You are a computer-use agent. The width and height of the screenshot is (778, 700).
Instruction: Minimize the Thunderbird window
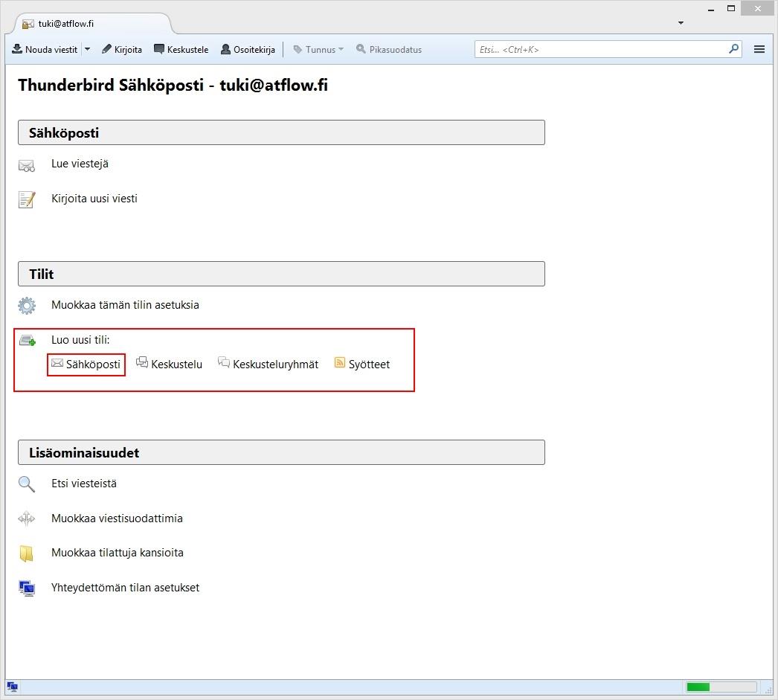coord(710,10)
